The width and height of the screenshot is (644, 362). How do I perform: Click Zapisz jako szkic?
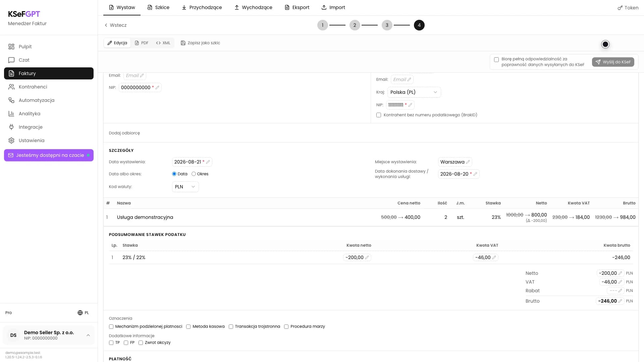pos(201,43)
